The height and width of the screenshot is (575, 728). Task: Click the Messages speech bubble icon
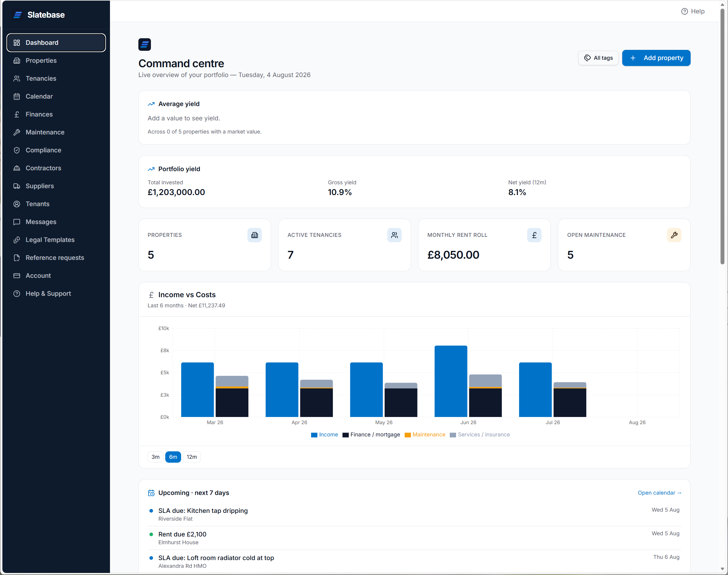16,222
